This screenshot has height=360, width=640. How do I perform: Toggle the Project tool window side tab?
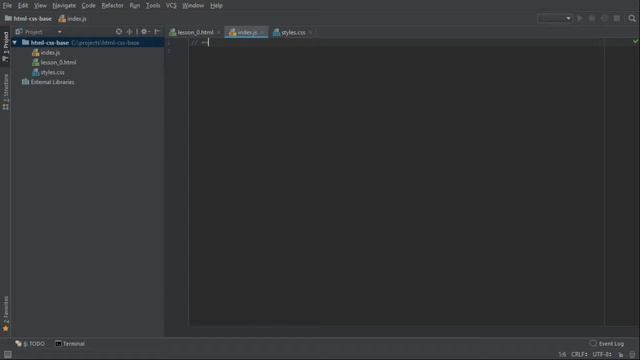(6, 46)
